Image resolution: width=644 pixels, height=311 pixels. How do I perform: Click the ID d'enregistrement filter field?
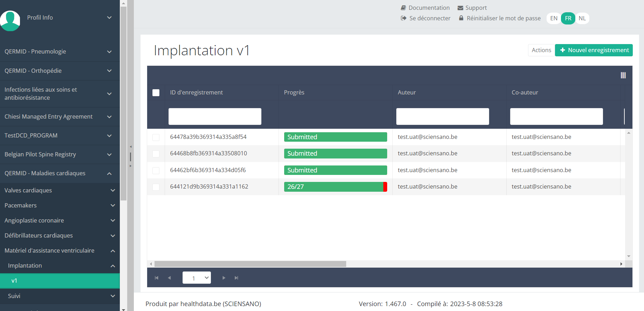pyautogui.click(x=215, y=116)
